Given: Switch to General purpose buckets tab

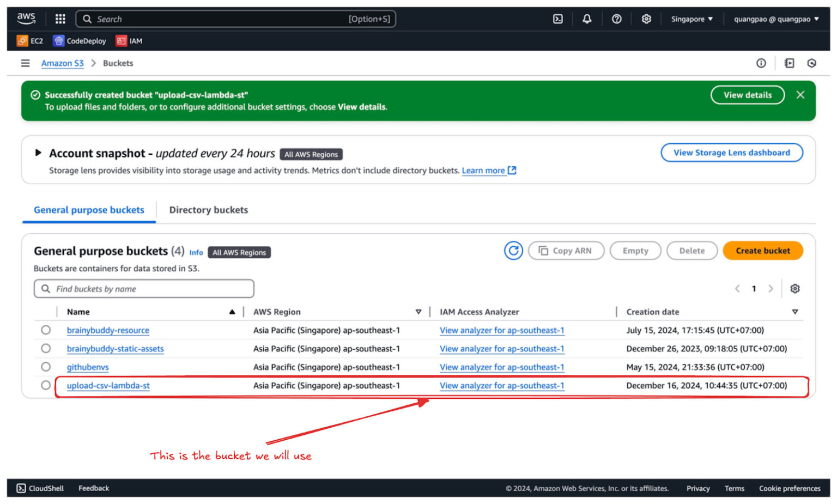Looking at the screenshot, I should pos(89,210).
